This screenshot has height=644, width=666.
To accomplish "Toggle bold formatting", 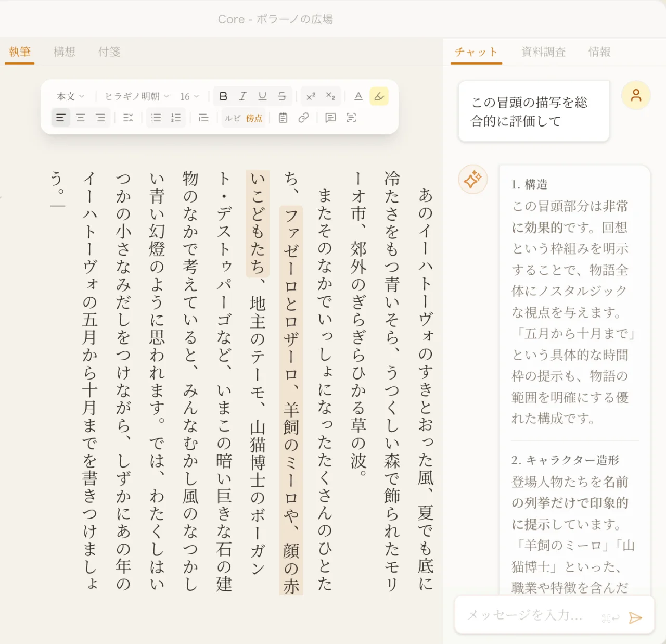I will click(x=223, y=96).
